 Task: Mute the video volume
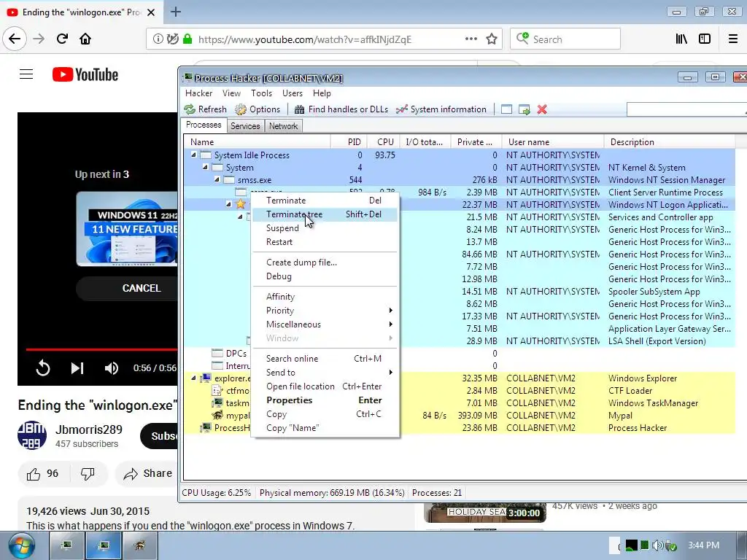112,368
